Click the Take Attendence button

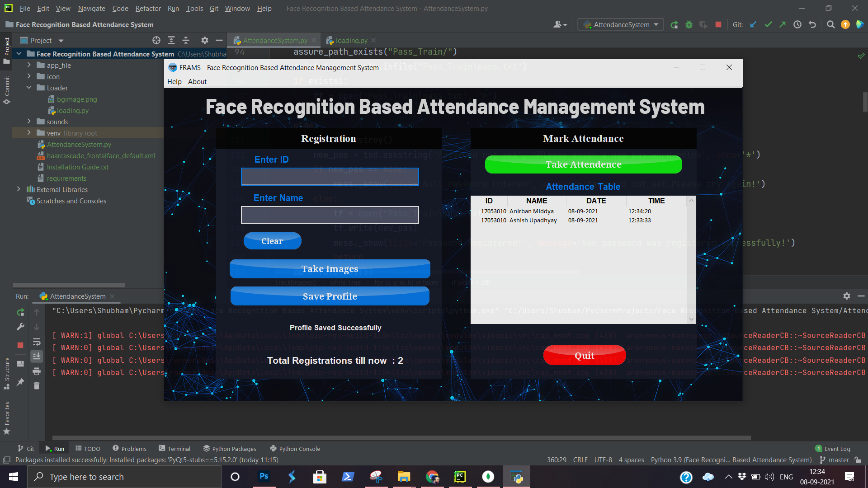[583, 164]
